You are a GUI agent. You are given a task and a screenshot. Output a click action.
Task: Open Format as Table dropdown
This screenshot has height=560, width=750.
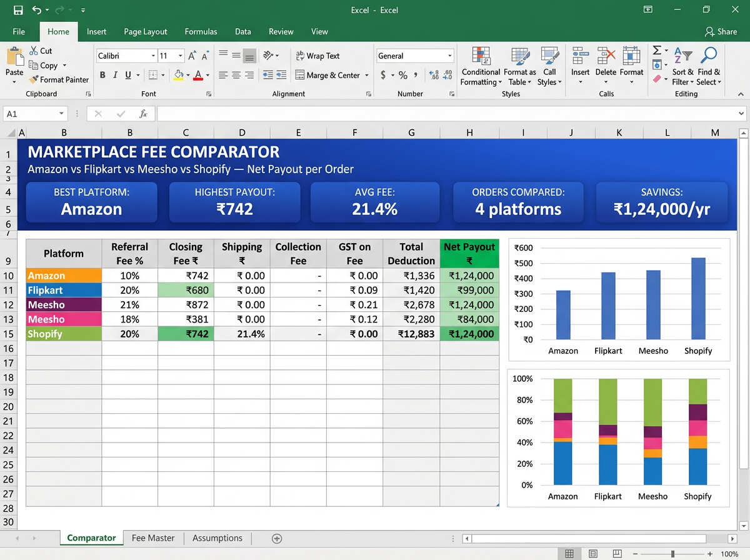(x=520, y=66)
